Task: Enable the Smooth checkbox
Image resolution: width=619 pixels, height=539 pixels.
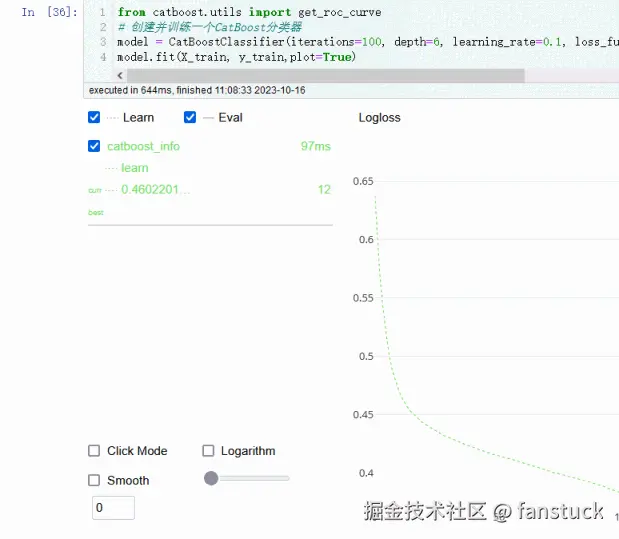Action: (x=94, y=480)
